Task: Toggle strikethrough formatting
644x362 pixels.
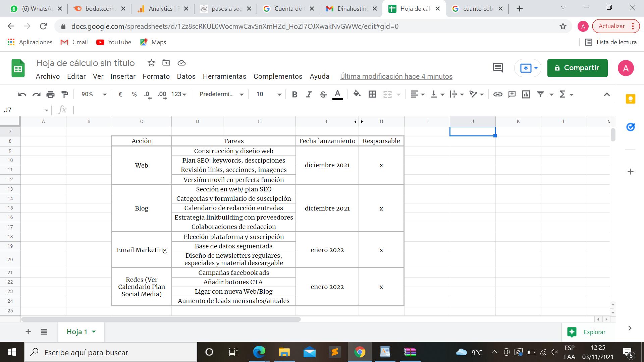Action: (x=323, y=95)
